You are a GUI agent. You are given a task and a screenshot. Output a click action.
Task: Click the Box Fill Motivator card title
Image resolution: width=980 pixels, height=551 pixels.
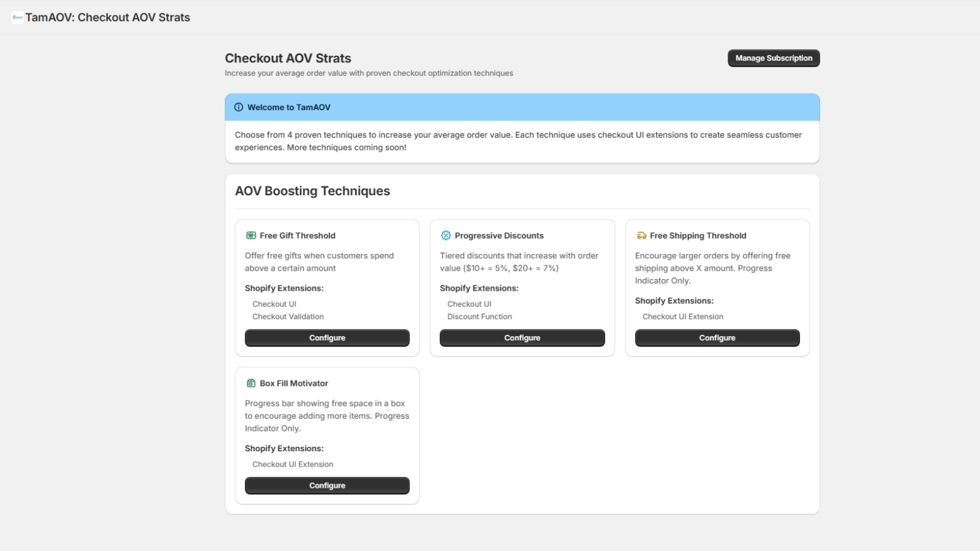tap(294, 383)
